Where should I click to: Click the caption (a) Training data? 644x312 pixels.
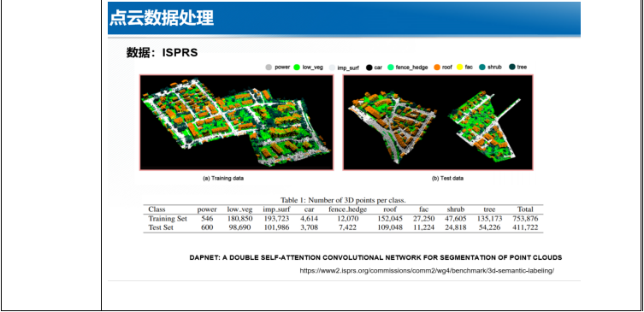pos(223,179)
